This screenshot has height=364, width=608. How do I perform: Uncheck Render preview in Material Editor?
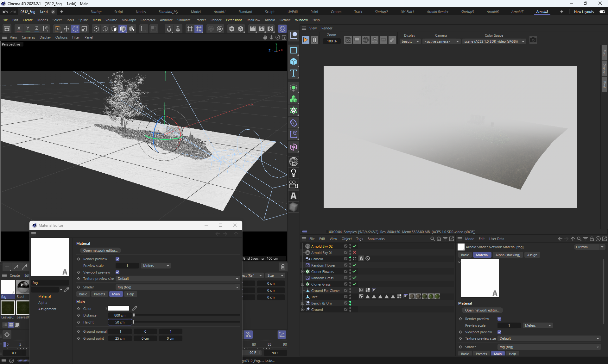(117, 259)
